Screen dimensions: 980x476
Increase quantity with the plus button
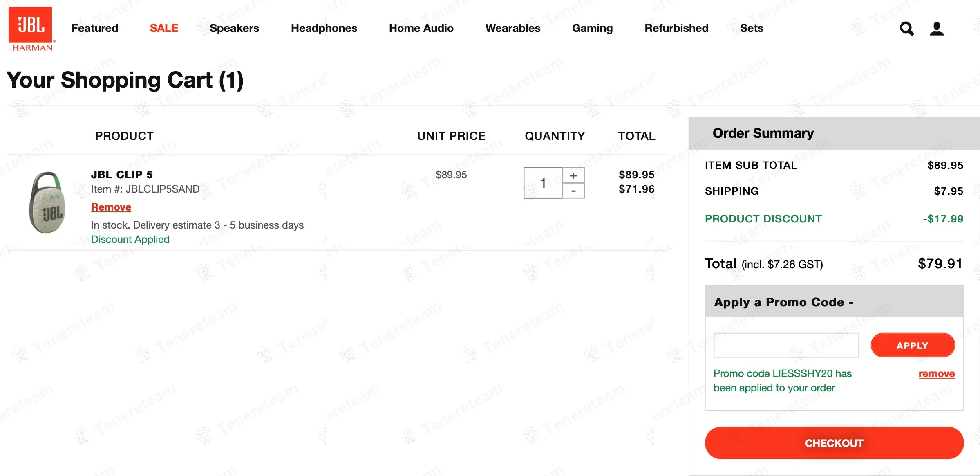tap(574, 175)
